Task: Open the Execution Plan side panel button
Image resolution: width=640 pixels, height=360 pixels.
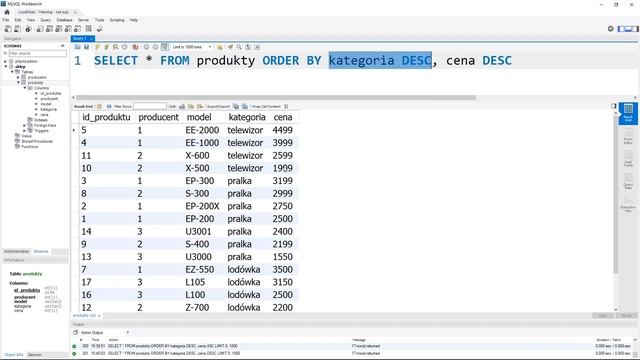Action: [x=628, y=203]
